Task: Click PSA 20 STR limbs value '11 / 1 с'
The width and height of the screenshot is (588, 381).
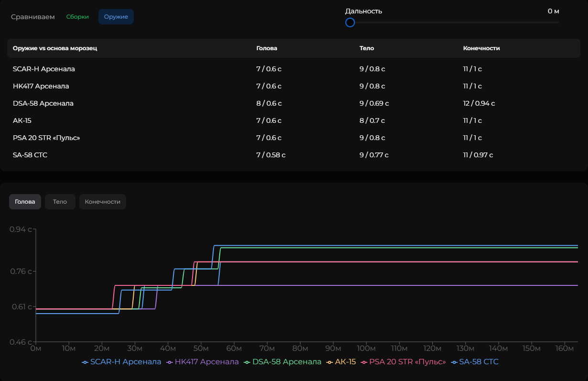Action: pyautogui.click(x=472, y=138)
